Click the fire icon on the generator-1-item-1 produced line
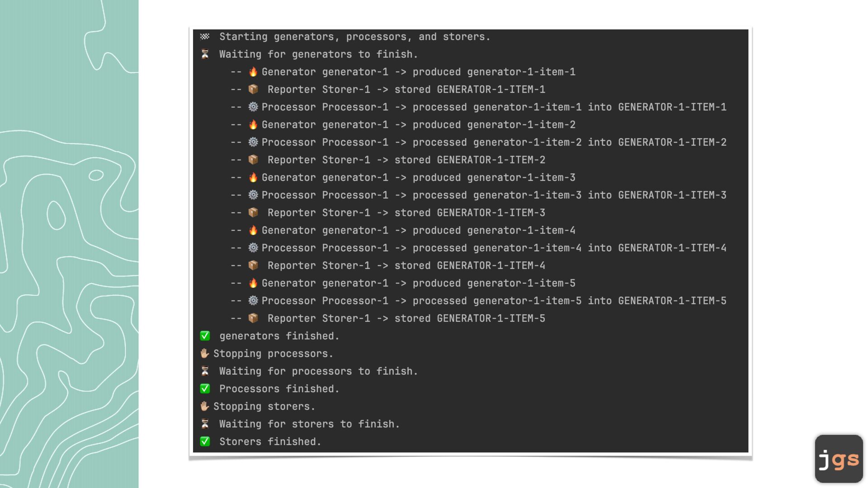This screenshot has height=488, width=868. [x=253, y=72]
